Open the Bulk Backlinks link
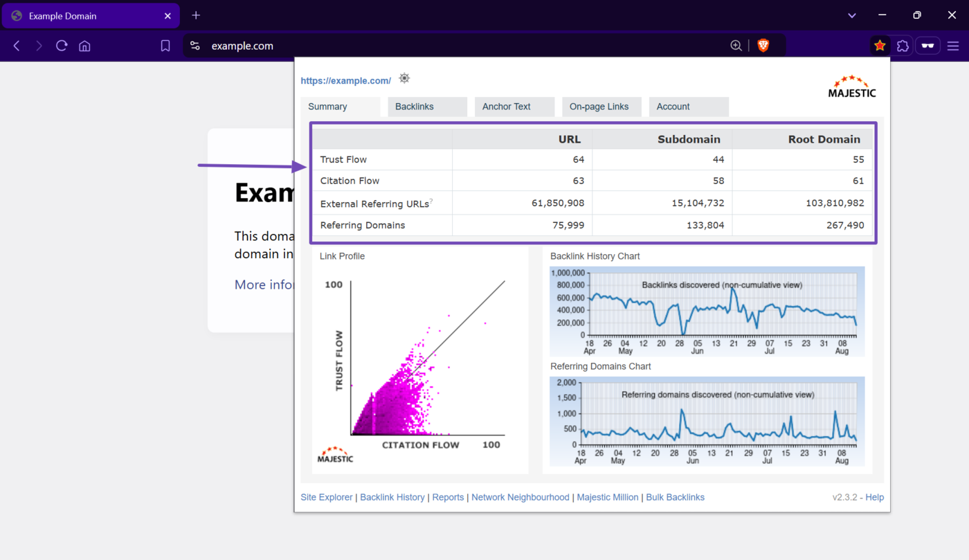The height and width of the screenshot is (560, 969). point(675,497)
